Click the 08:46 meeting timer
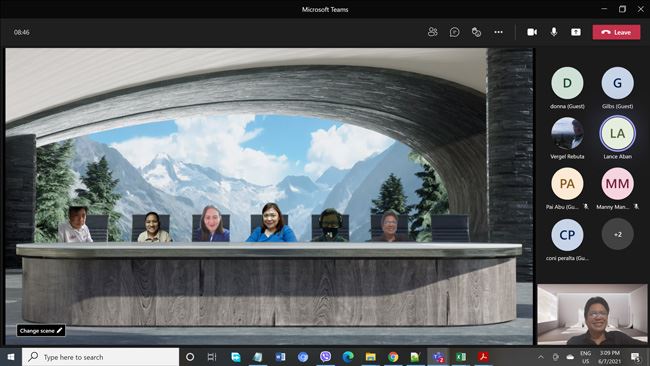 [x=22, y=32]
